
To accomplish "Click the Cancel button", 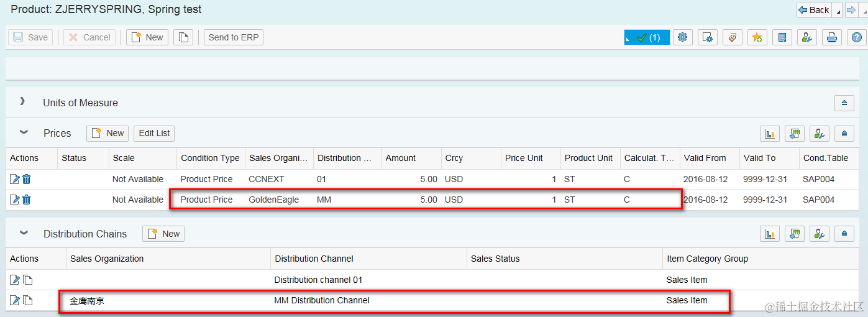I will (x=89, y=37).
